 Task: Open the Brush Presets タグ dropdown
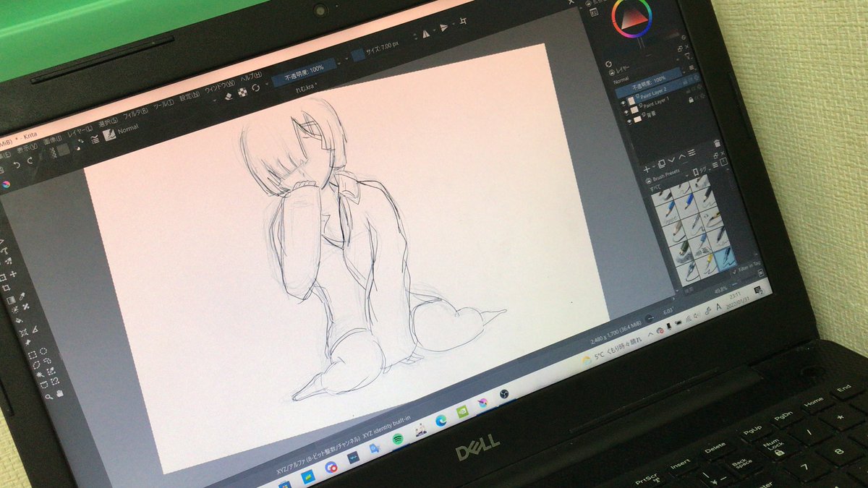[x=702, y=170]
